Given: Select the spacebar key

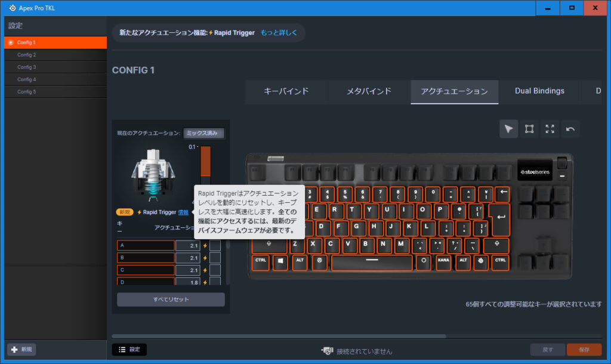Looking at the screenshot, I should click(372, 263).
